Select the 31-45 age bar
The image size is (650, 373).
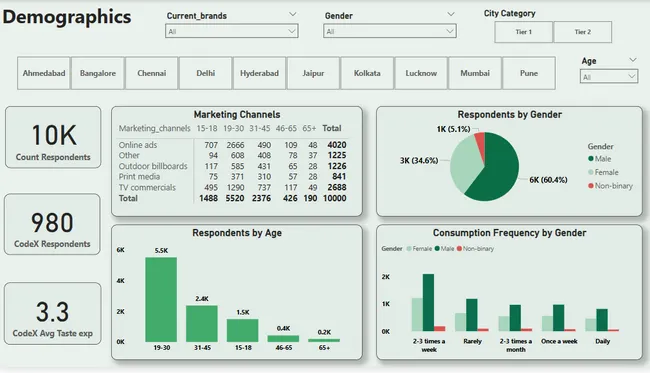(x=202, y=324)
